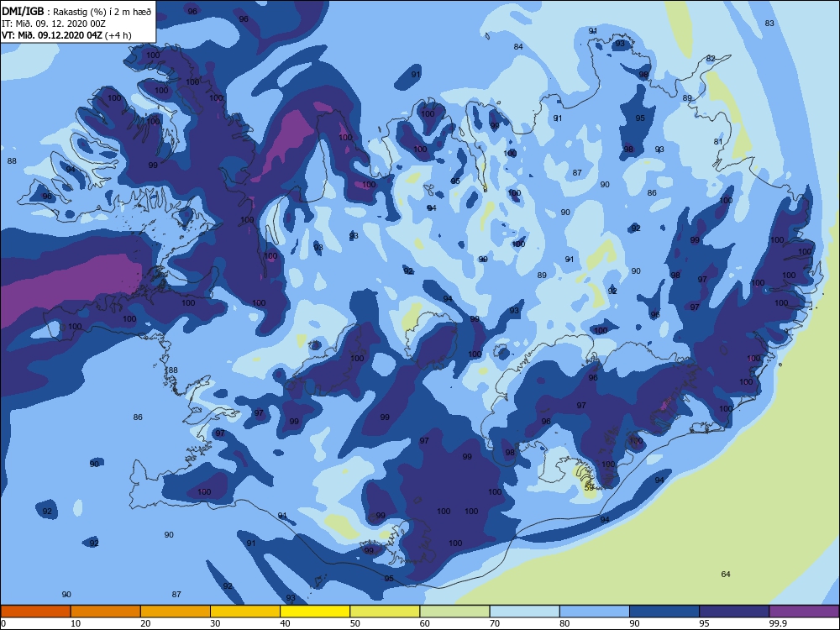Click the dark navy 95–99.9 legend swatch
This screenshot has width=840, height=630.
pos(734,612)
